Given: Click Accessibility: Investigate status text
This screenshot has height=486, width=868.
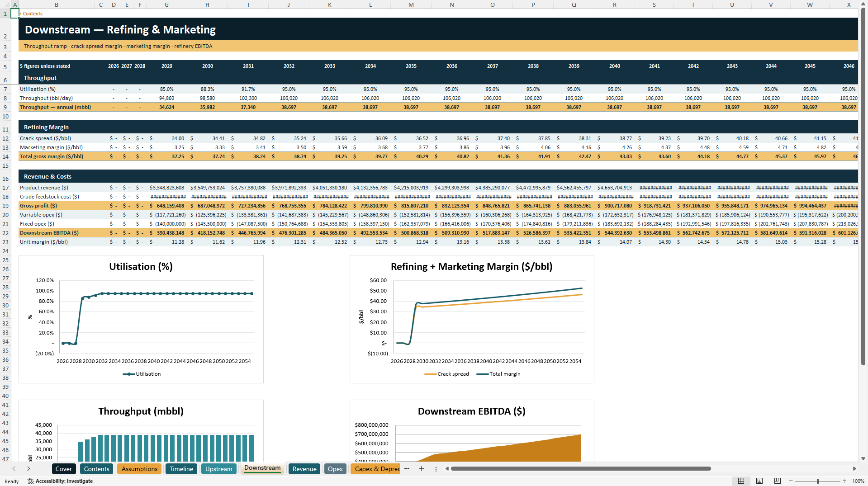Looking at the screenshot, I should (x=64, y=481).
